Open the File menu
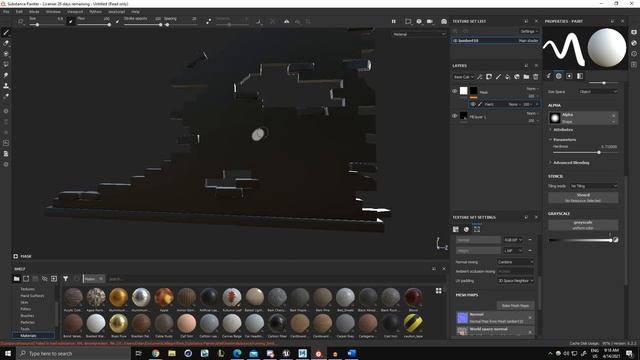The width and height of the screenshot is (640, 360). [x=6, y=12]
